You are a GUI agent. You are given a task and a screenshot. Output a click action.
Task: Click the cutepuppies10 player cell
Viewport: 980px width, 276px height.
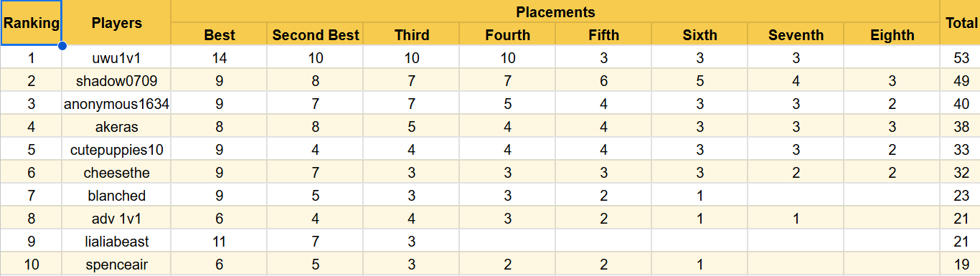click(x=116, y=150)
